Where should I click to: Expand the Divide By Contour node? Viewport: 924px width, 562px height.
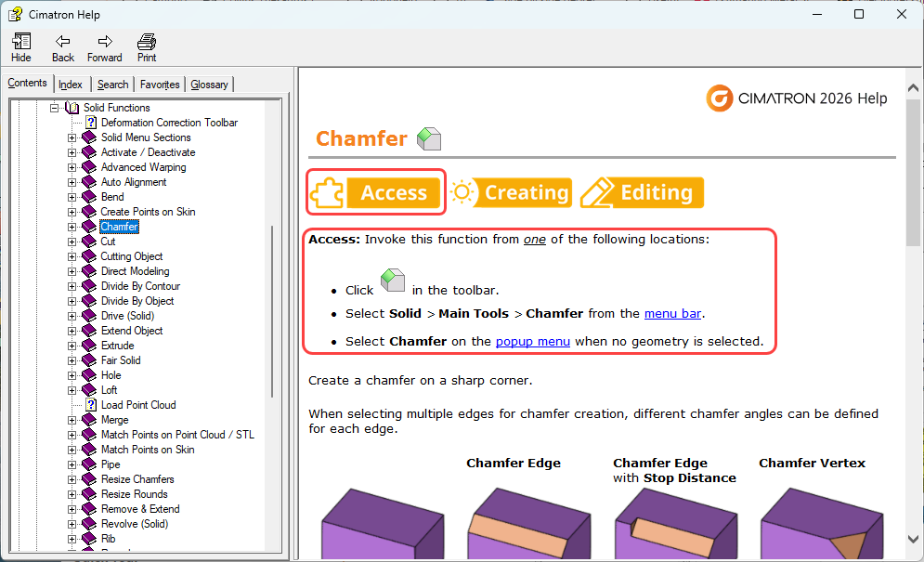point(72,286)
